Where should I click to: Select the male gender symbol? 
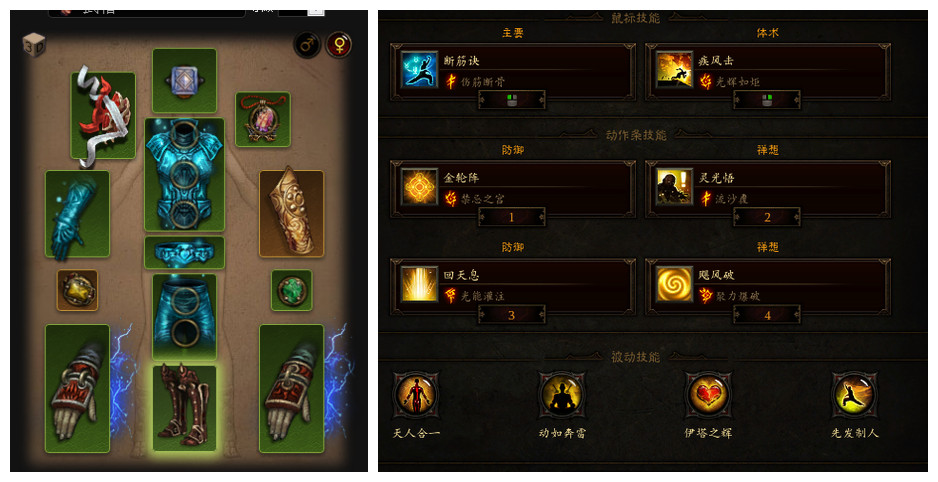click(x=307, y=45)
